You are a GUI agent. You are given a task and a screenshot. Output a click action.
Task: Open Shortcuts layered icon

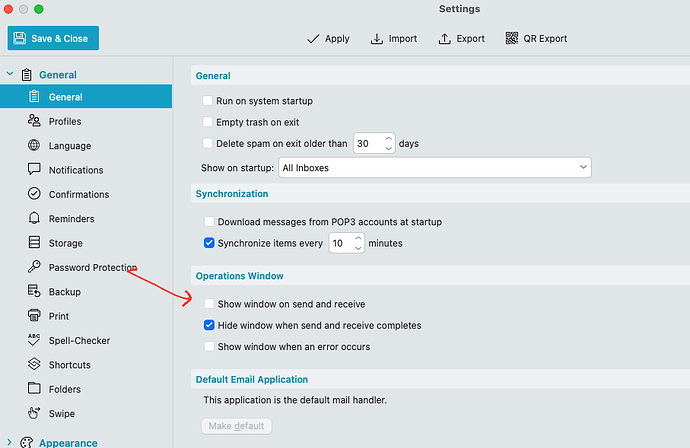point(34,364)
